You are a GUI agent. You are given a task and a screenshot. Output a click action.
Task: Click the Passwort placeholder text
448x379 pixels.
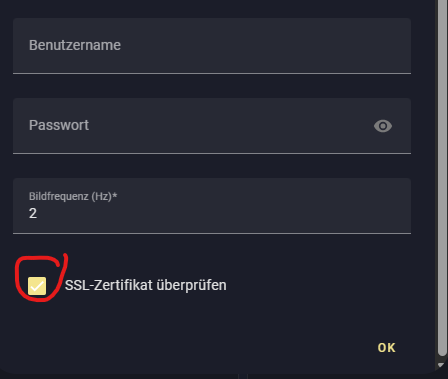tap(59, 125)
